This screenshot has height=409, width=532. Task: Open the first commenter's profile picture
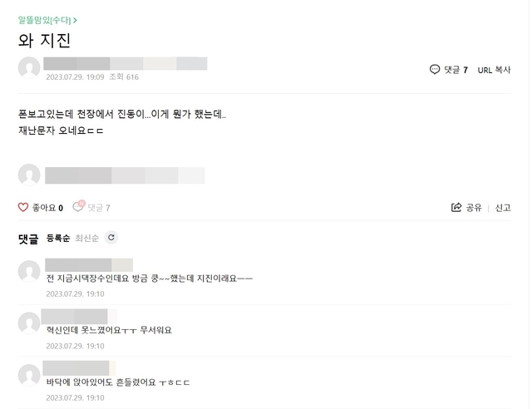29,271
